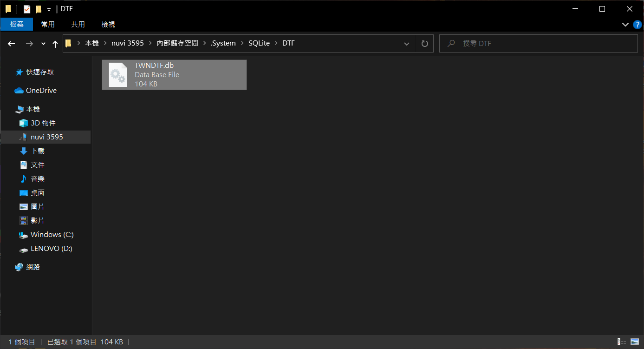Screen dimensions: 644x349
Task: Go forward with the right arrow button
Action: tap(29, 44)
